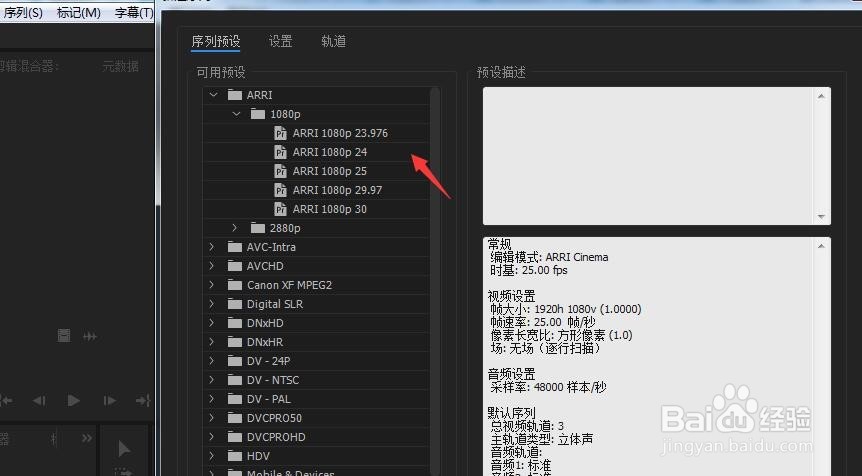Click the 2880p folder icon
Screen dimensions: 862x476
pyautogui.click(x=258, y=228)
